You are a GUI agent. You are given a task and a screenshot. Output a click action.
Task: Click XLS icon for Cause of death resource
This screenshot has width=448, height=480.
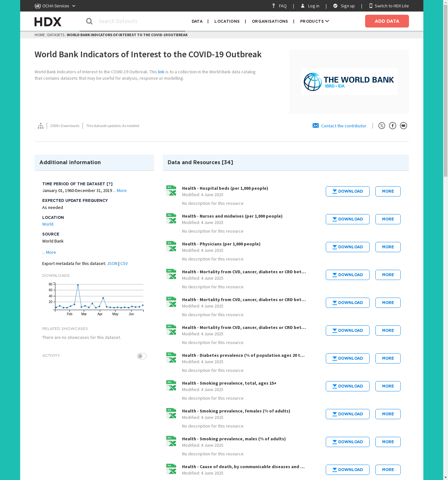171,469
